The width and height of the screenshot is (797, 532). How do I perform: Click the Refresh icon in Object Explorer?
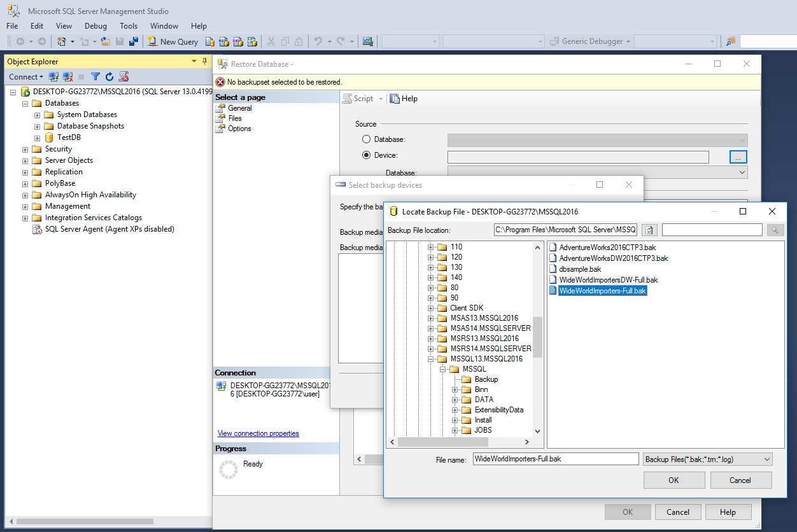[109, 76]
